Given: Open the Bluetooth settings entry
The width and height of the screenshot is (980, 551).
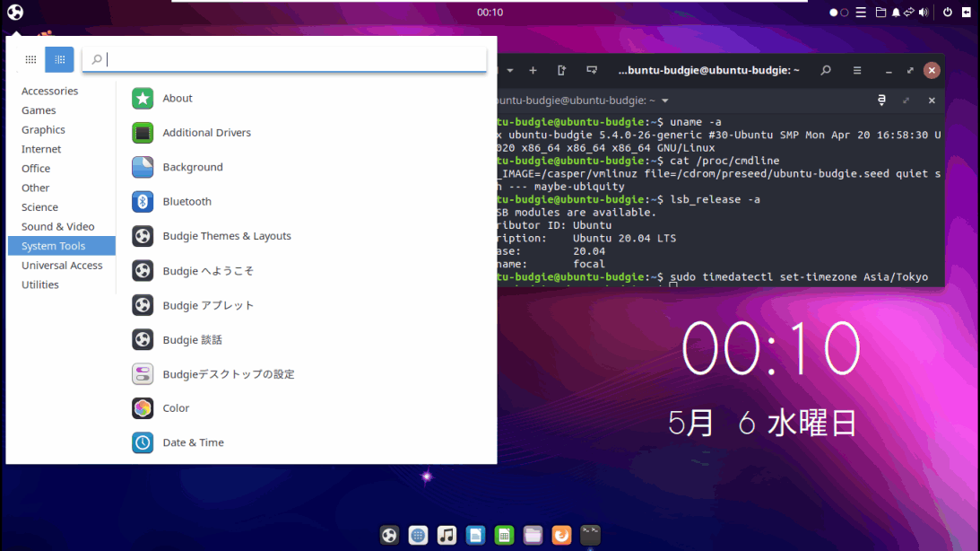Looking at the screenshot, I should coord(307,201).
